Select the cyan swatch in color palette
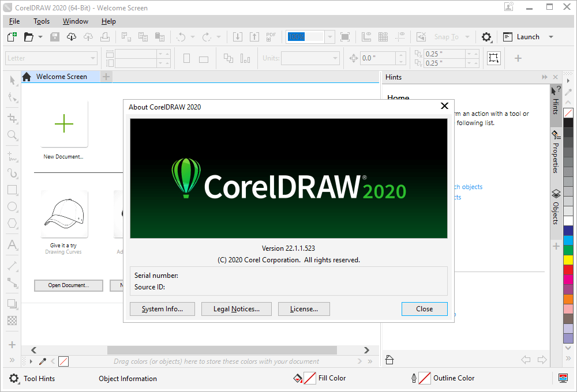The width and height of the screenshot is (577, 392). click(x=568, y=240)
